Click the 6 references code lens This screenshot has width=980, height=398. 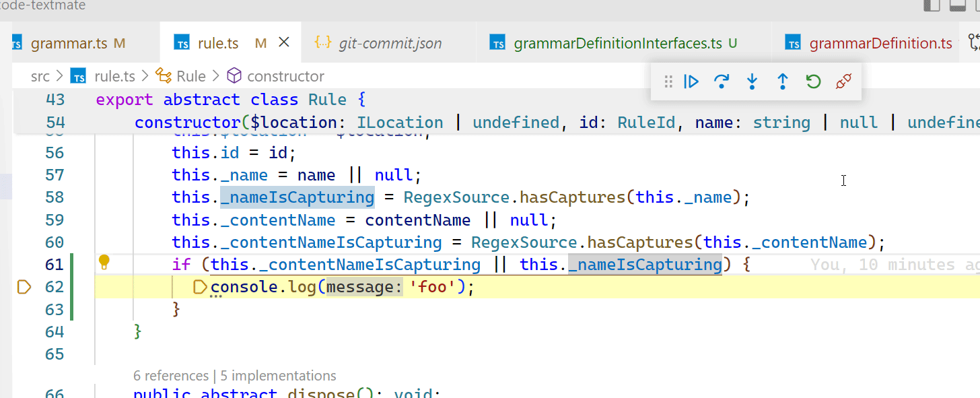pyautogui.click(x=171, y=376)
